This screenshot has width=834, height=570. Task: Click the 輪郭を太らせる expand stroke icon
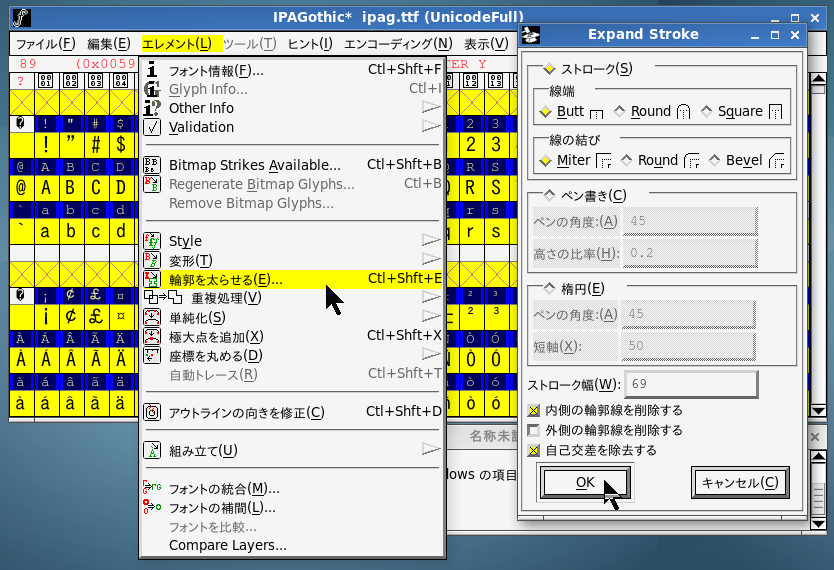tap(152, 279)
